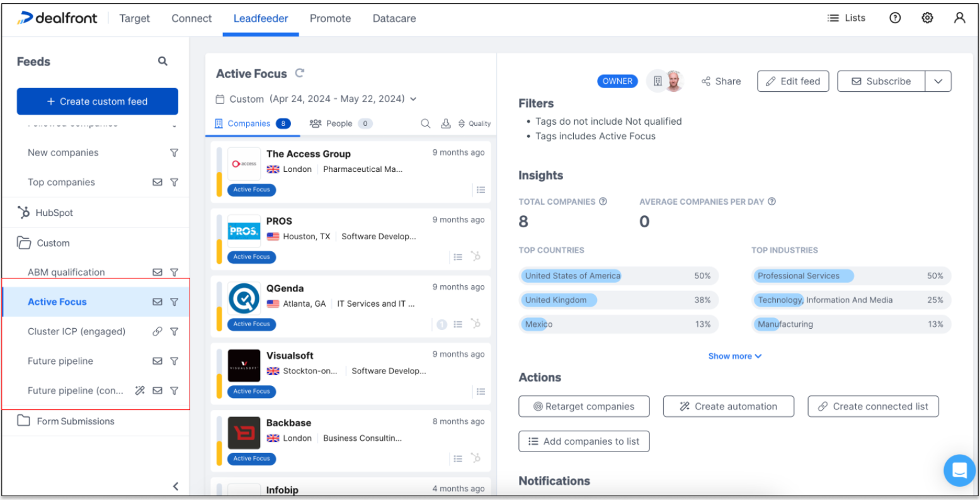Click the Subscribe button
Screen dimensions: 980x500
point(881,81)
